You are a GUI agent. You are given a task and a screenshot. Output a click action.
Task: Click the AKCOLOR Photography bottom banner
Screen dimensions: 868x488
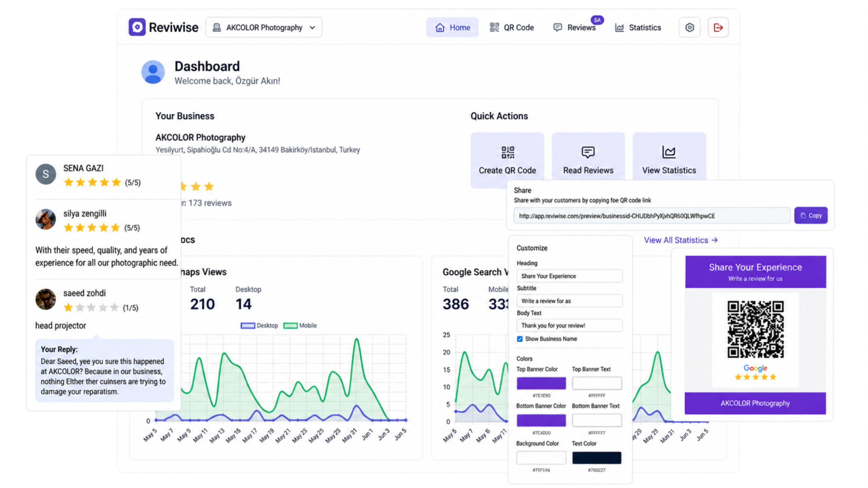(x=755, y=403)
